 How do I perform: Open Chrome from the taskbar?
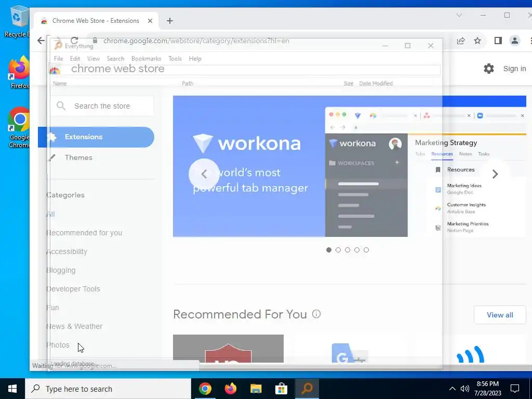205,389
